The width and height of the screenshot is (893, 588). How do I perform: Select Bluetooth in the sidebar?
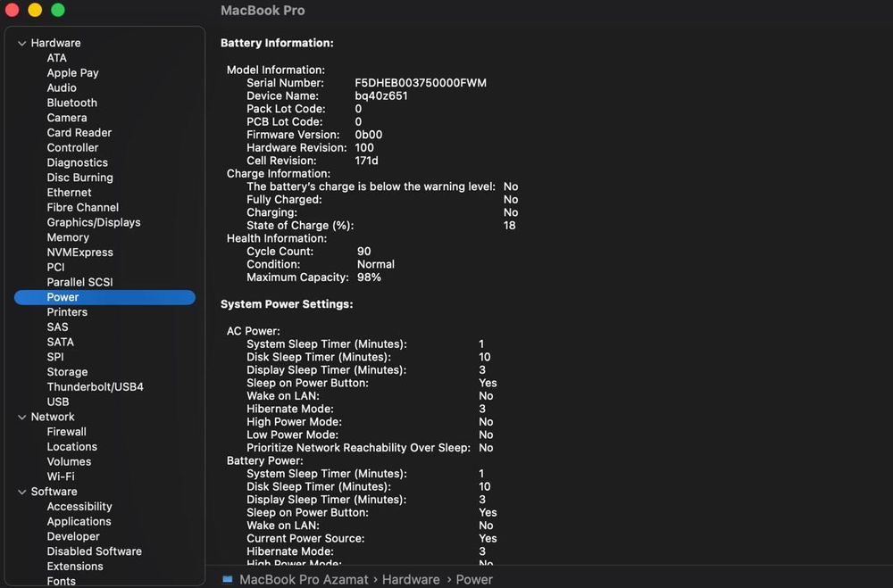(x=71, y=103)
